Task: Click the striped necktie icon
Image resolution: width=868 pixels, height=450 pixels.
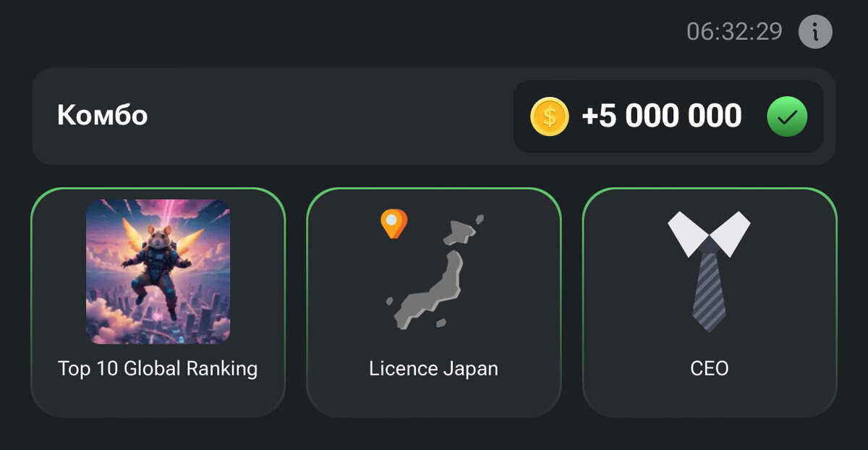Action: (709, 286)
